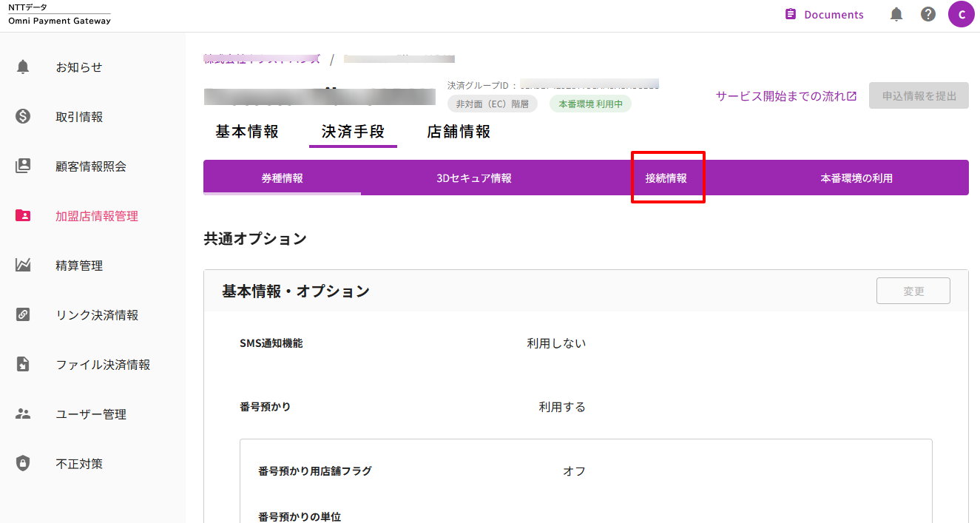Open the help question mark icon
Viewport: 980px width, 523px height.
point(928,15)
